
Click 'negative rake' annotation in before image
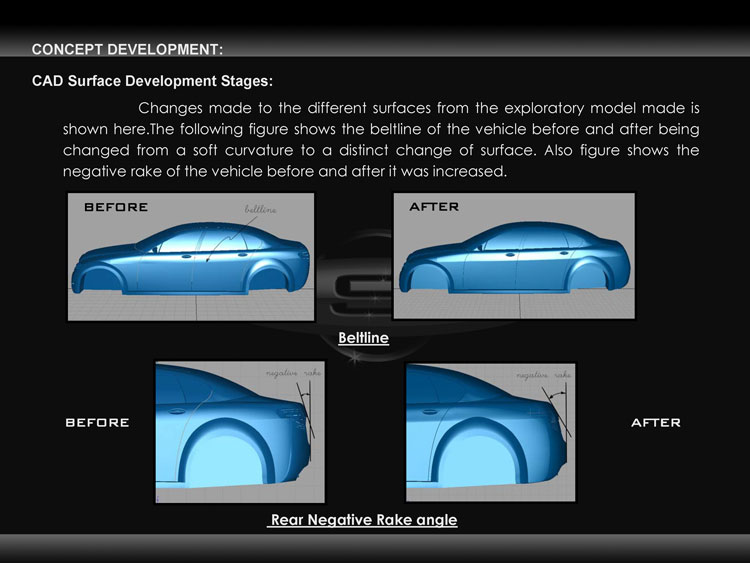pos(293,373)
